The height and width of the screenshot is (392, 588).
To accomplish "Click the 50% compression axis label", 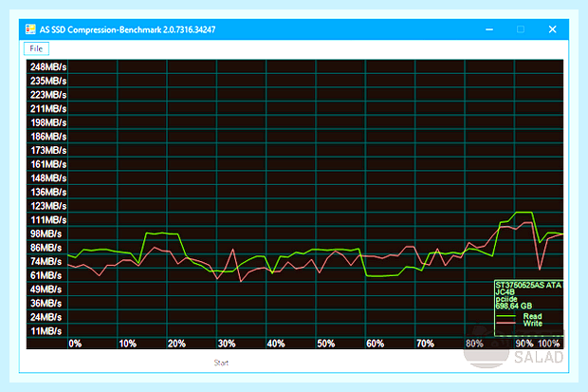I will pyautogui.click(x=326, y=344).
